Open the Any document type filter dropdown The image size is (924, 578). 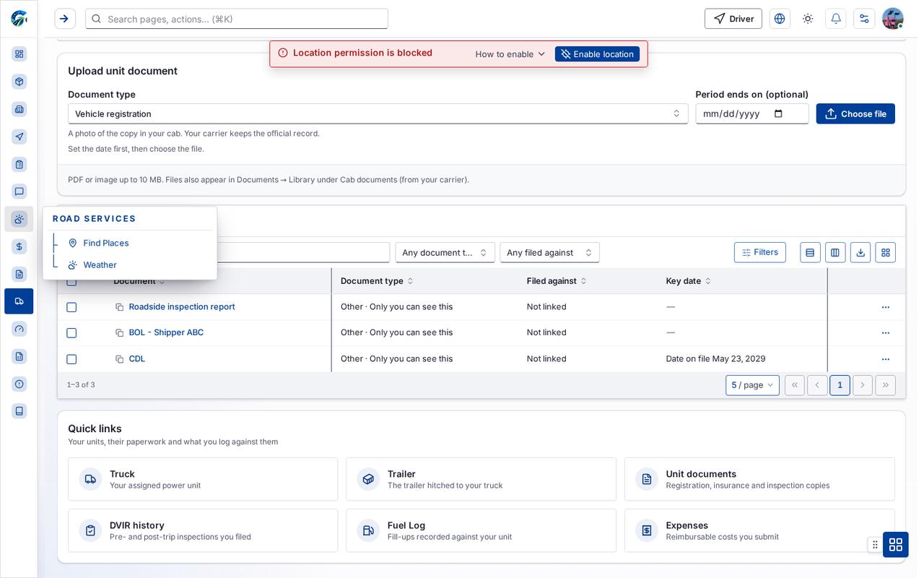(445, 252)
